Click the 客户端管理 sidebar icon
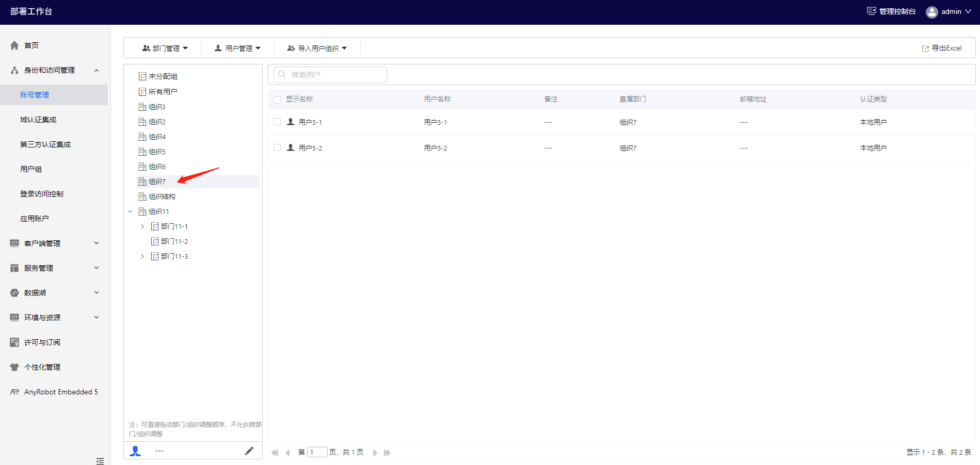980x465 pixels. pos(14,243)
